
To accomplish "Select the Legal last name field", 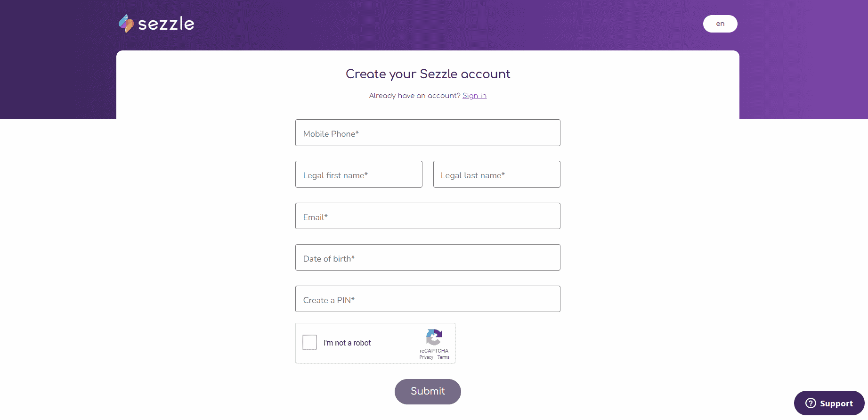I will [x=497, y=174].
